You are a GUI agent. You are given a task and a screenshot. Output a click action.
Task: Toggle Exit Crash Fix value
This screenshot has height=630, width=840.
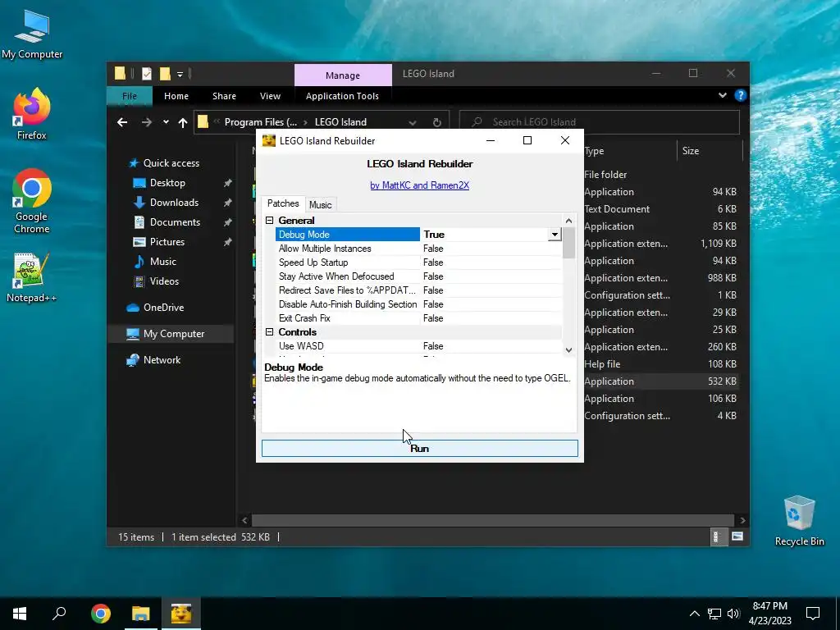[x=491, y=318]
